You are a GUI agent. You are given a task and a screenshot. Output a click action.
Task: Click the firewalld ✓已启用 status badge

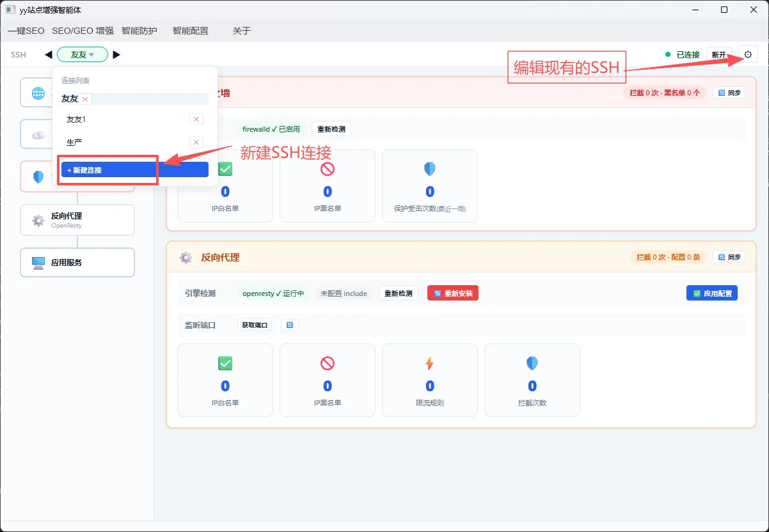[x=271, y=129]
